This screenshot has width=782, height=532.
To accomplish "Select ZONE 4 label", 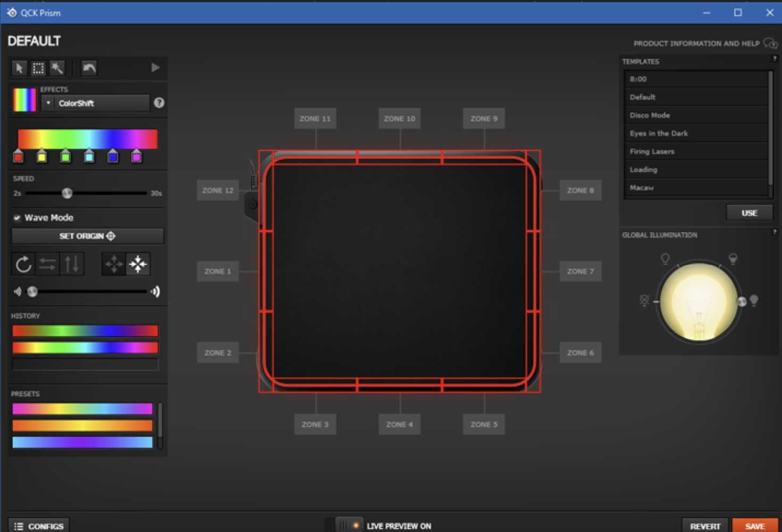I will [400, 425].
